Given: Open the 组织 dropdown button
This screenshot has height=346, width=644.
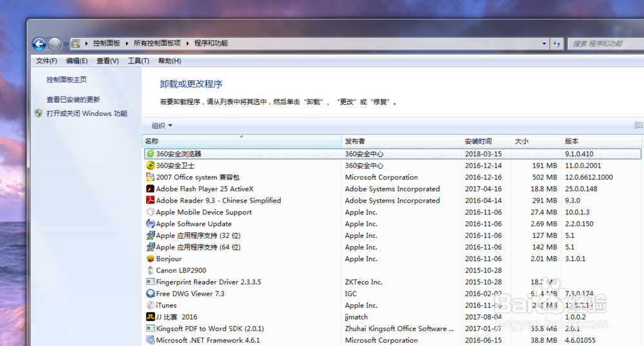Looking at the screenshot, I should pyautogui.click(x=162, y=125).
